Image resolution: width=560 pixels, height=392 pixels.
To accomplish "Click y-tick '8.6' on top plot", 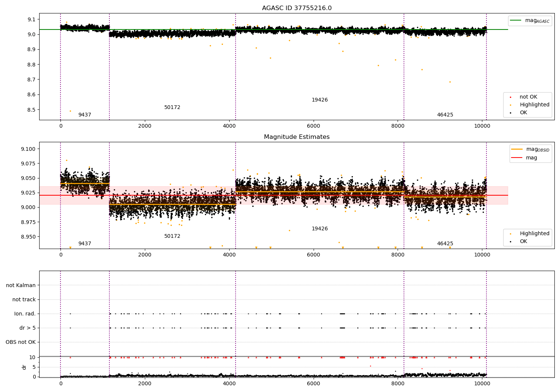I will 31,95.
